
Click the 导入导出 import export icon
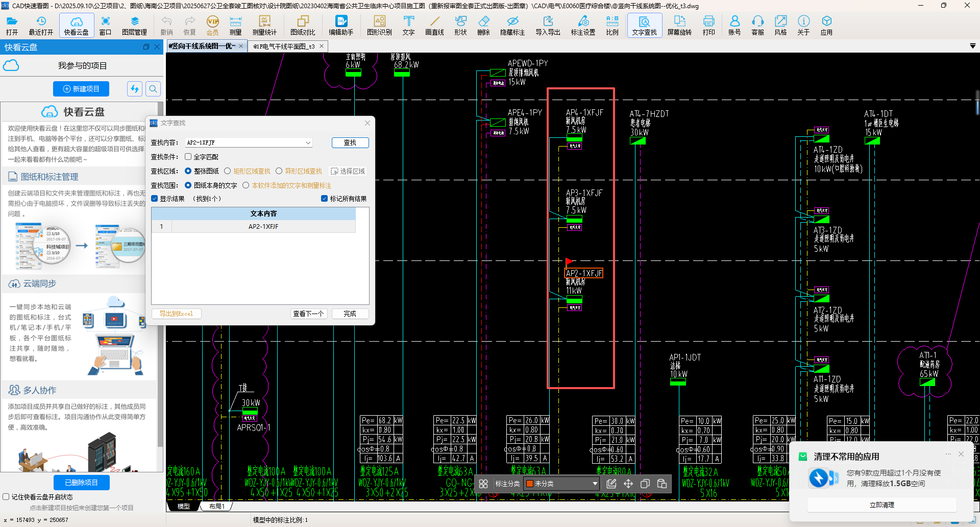548,25
